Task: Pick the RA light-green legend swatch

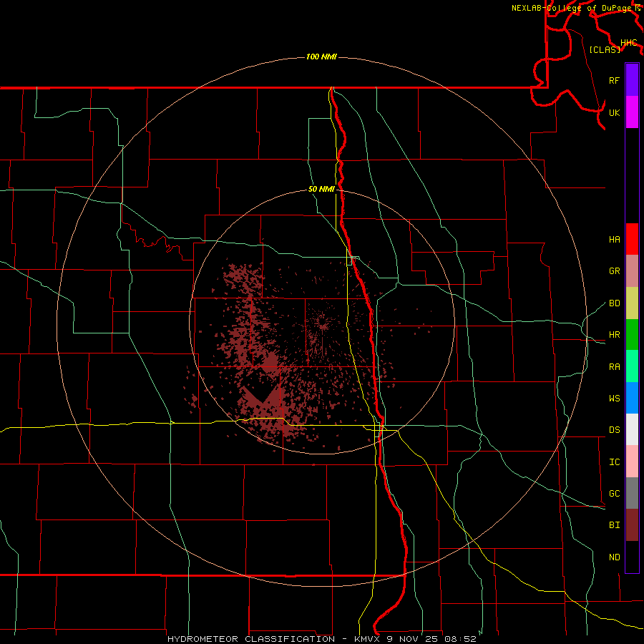Action: pos(632,366)
